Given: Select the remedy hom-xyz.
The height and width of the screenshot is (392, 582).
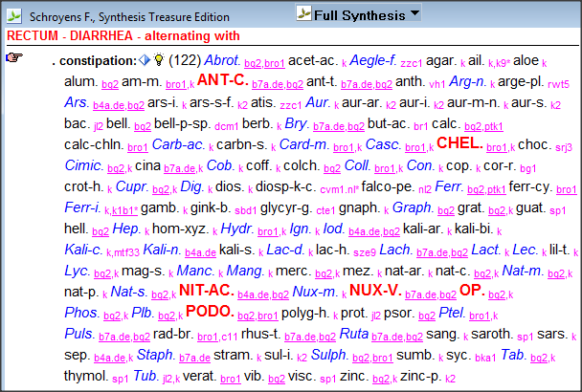Looking at the screenshot, I should 180,229.
